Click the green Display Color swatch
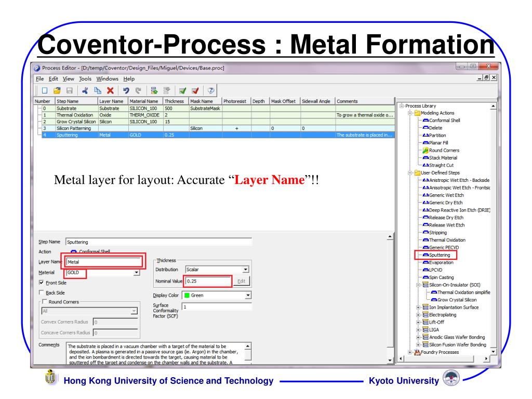The image size is (532, 399). 187,295
